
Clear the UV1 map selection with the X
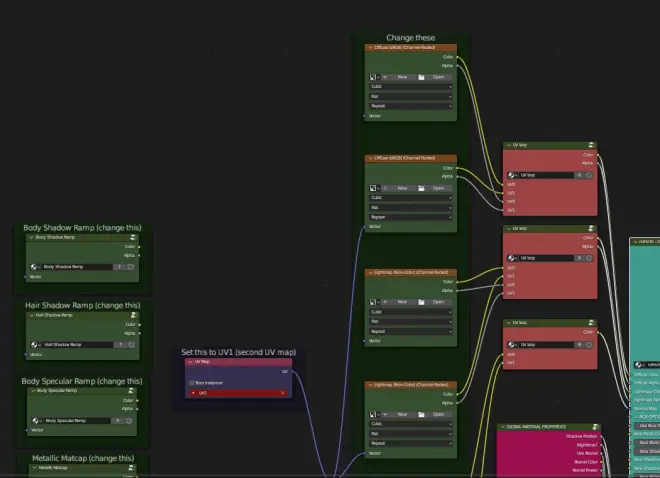coord(282,393)
